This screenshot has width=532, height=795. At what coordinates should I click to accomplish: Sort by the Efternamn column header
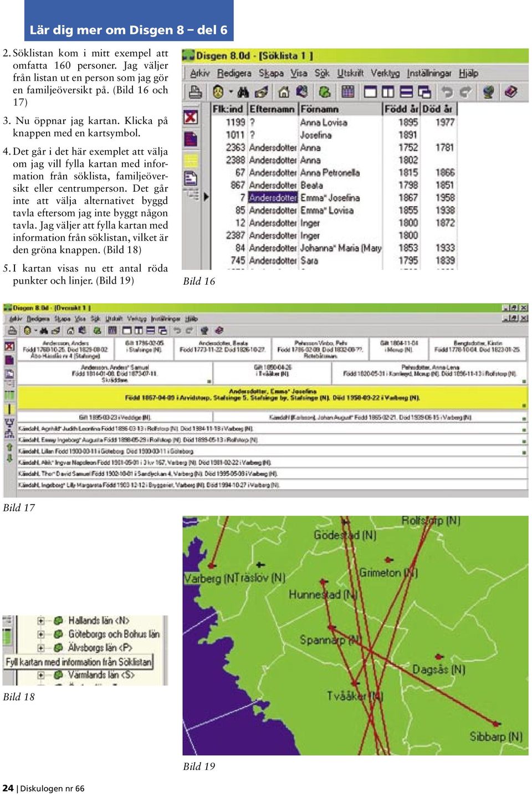(272, 109)
